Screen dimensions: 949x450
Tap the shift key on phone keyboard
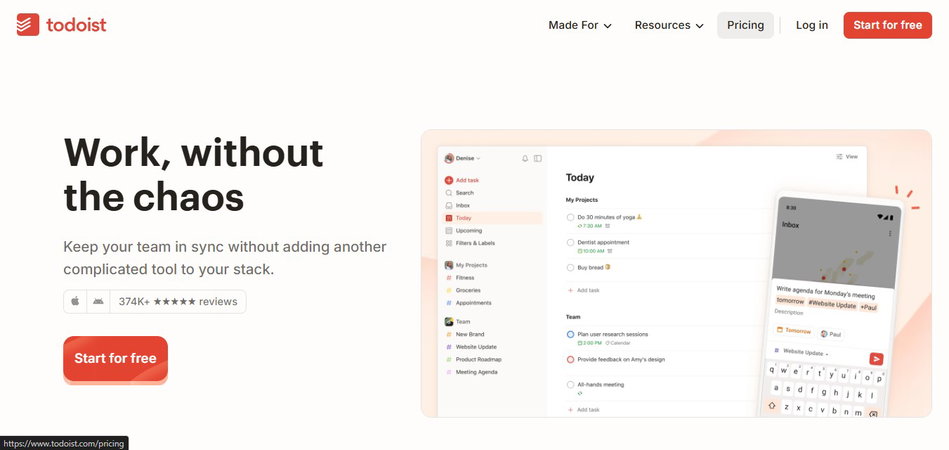772,405
